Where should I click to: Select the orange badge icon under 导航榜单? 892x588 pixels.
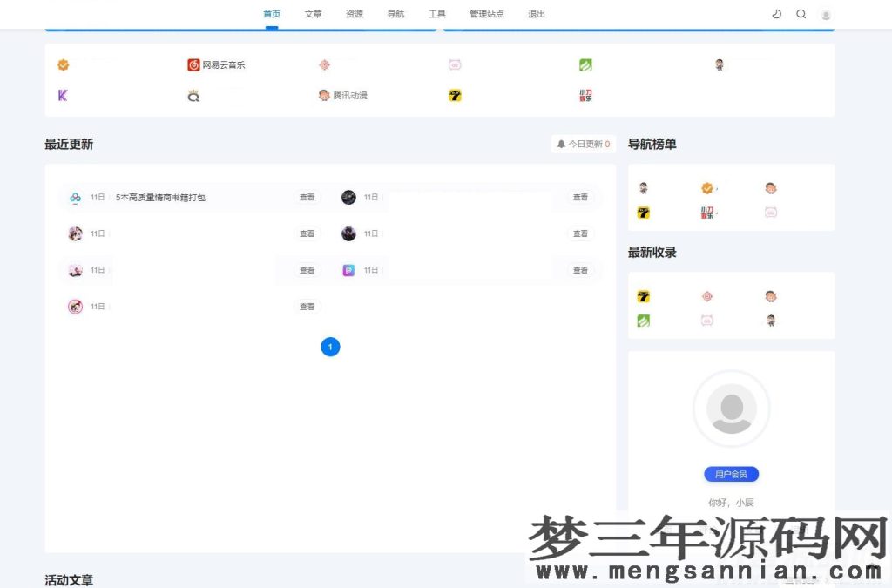coord(707,187)
